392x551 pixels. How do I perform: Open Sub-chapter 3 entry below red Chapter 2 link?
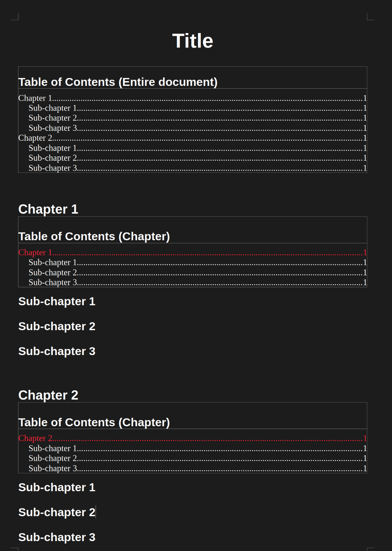pyautogui.click(x=53, y=469)
